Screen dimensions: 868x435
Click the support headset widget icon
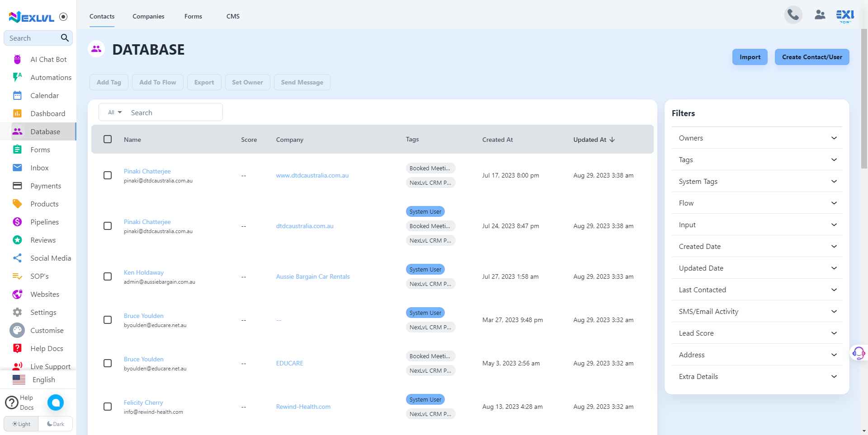[858, 353]
